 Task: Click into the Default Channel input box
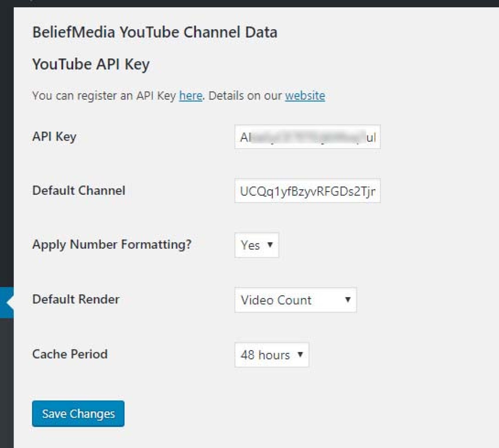click(x=307, y=191)
